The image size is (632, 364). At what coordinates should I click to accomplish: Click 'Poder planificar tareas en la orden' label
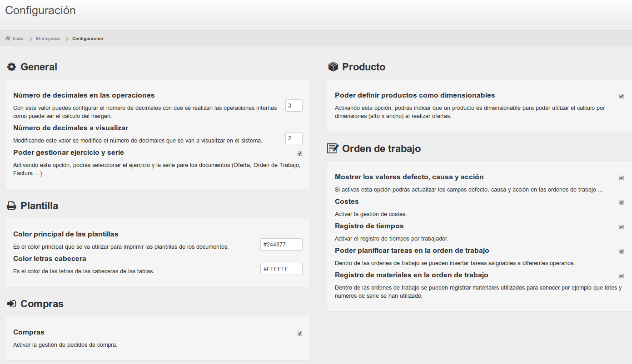pyautogui.click(x=412, y=251)
